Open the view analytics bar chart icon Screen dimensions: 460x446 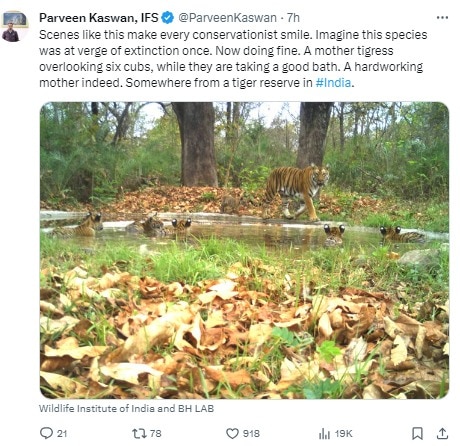coord(324,434)
